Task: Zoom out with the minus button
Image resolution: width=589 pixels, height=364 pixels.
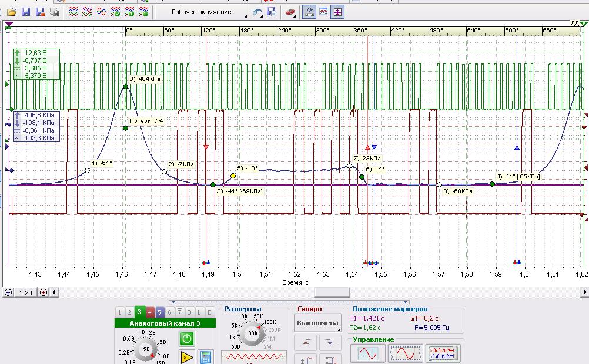Action: pyautogui.click(x=8, y=292)
